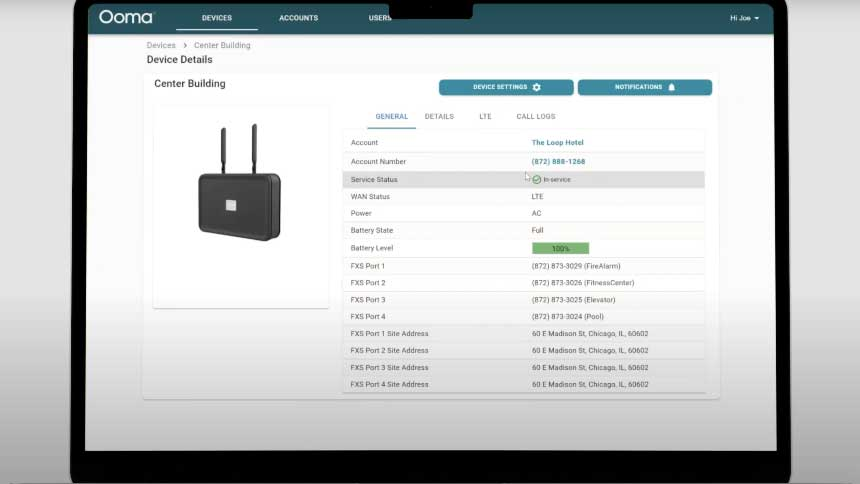This screenshot has width=860, height=484.
Task: Click account number (872) 888-1268 link
Action: (558, 162)
